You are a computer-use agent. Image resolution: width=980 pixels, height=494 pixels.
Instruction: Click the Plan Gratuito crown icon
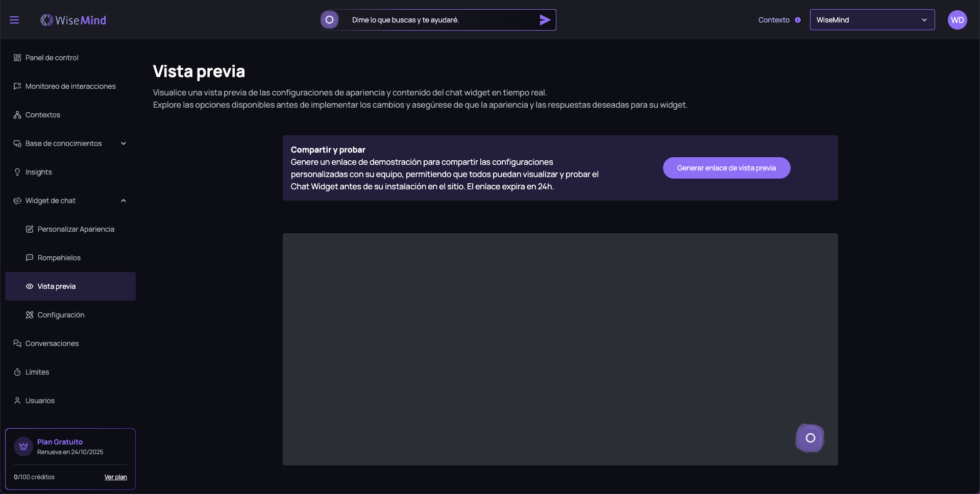23,447
